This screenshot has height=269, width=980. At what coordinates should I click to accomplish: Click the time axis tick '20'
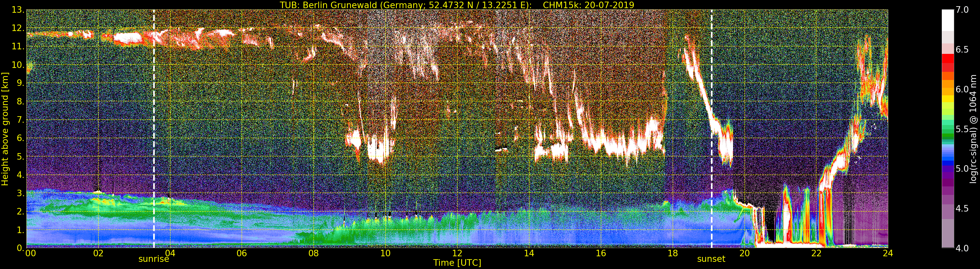tap(745, 253)
